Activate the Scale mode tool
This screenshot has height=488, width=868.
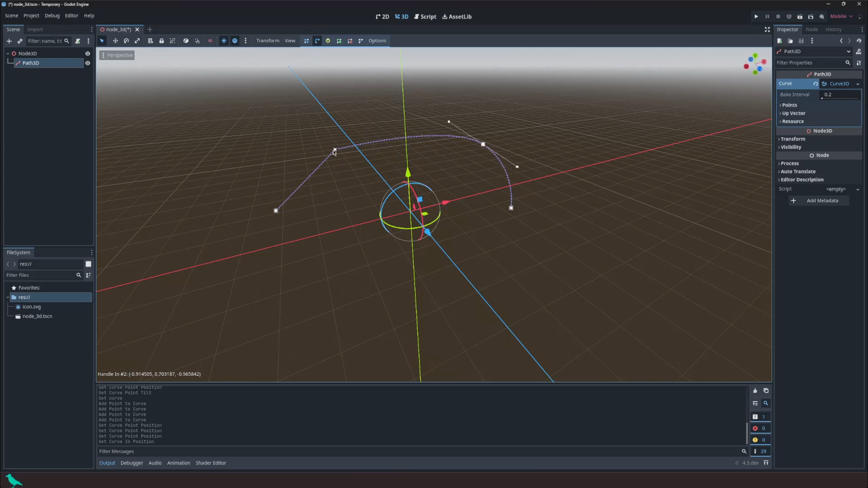click(x=137, y=41)
